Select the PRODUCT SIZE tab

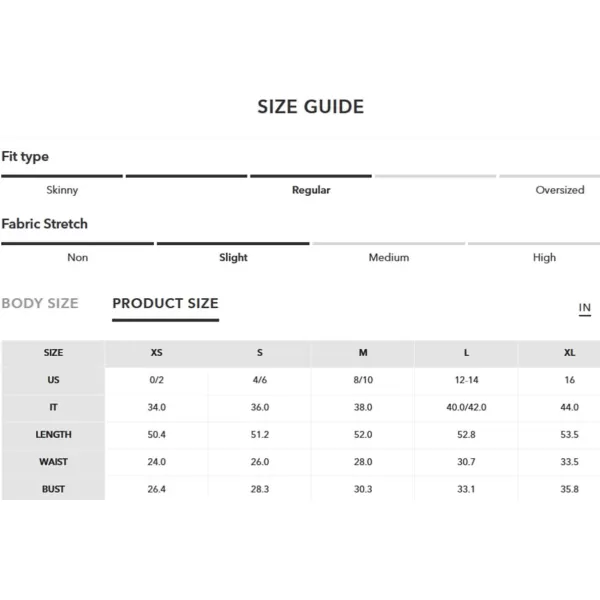[165, 303]
